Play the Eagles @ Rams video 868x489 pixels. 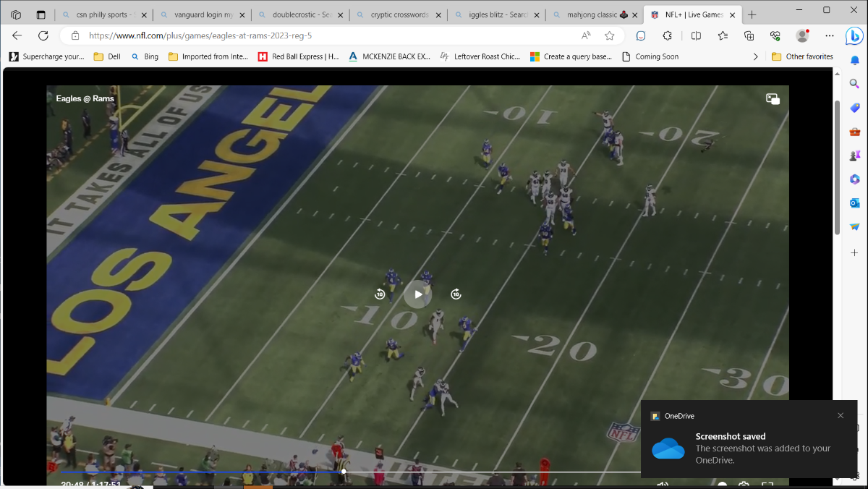[417, 294]
